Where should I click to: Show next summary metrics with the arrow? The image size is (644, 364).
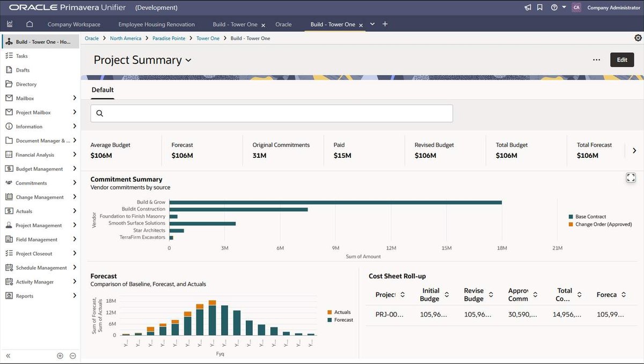pyautogui.click(x=634, y=151)
